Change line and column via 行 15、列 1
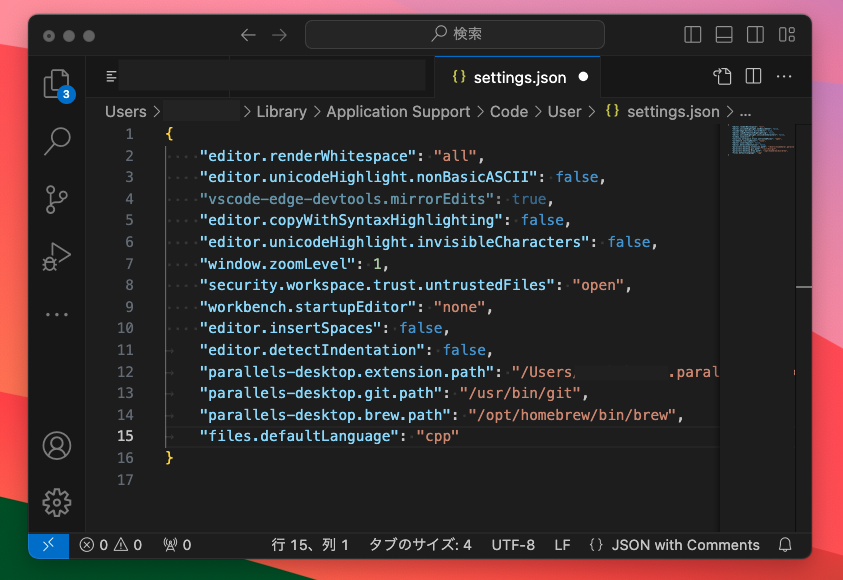The width and height of the screenshot is (843, 580). (x=310, y=545)
